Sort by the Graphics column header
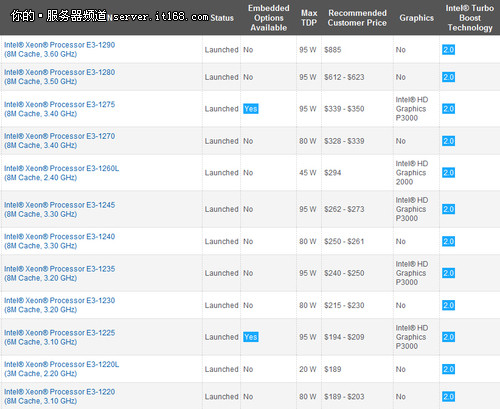 pyautogui.click(x=417, y=18)
